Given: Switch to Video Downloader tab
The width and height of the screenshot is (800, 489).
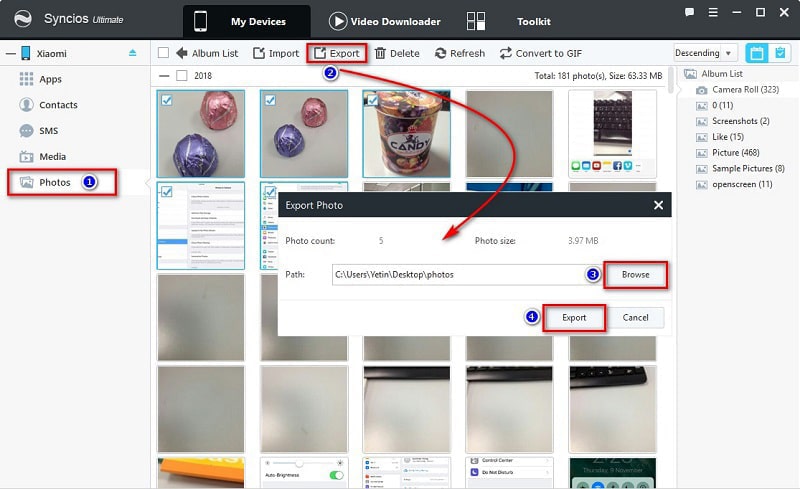Looking at the screenshot, I should [385, 21].
